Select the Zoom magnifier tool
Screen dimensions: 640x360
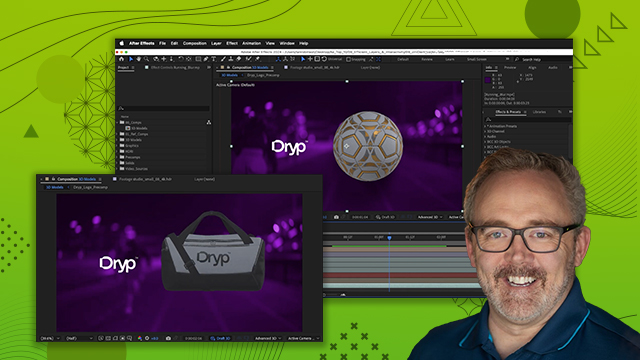[147, 59]
